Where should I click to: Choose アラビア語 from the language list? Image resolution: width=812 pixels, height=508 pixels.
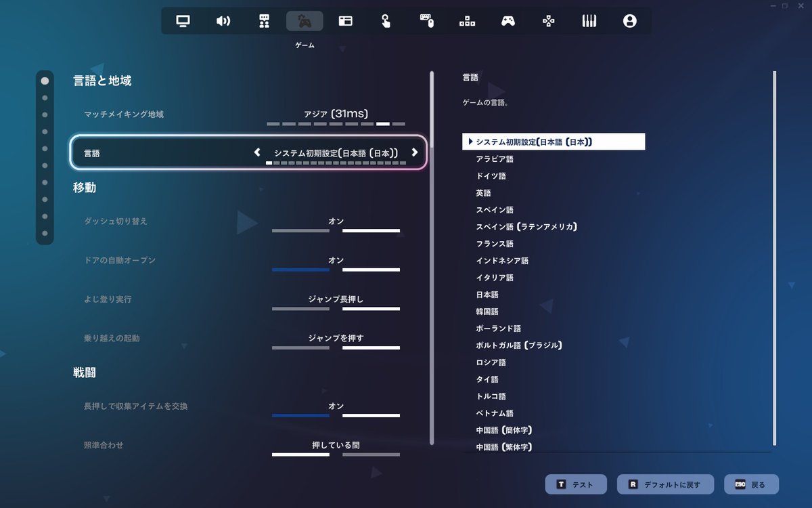(x=495, y=158)
